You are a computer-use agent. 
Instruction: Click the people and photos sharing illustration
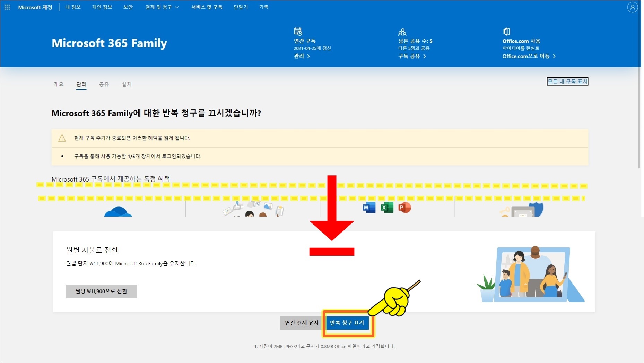[253, 209]
